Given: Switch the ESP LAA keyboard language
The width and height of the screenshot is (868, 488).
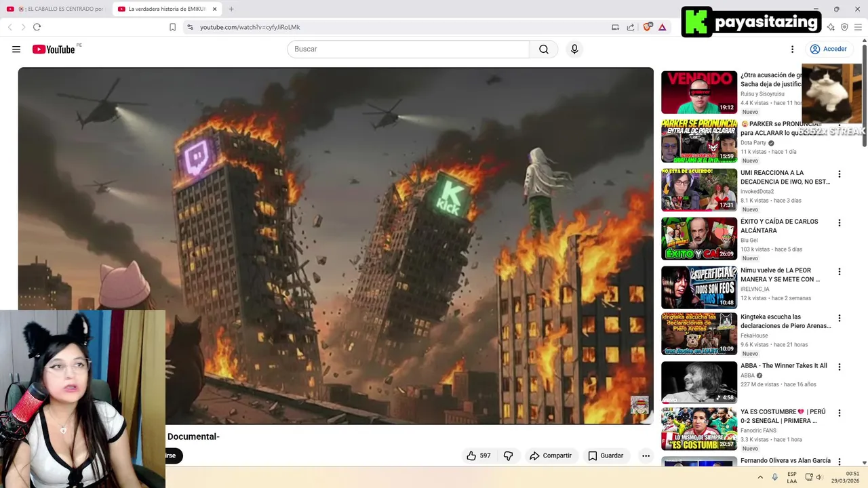Looking at the screenshot, I should pyautogui.click(x=792, y=477).
